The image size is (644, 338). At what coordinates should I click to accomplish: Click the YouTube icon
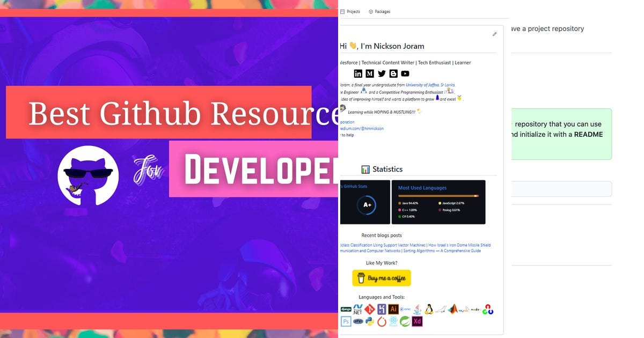(x=405, y=73)
